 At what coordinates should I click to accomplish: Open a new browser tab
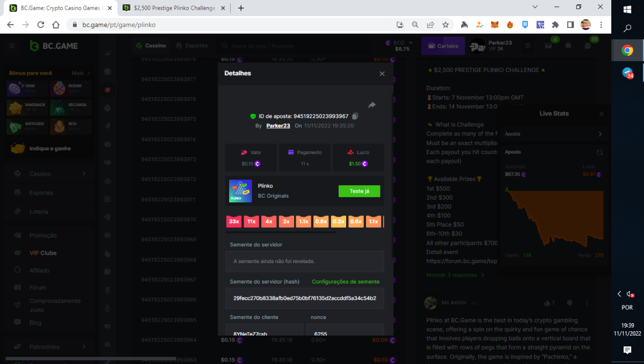[x=241, y=8]
